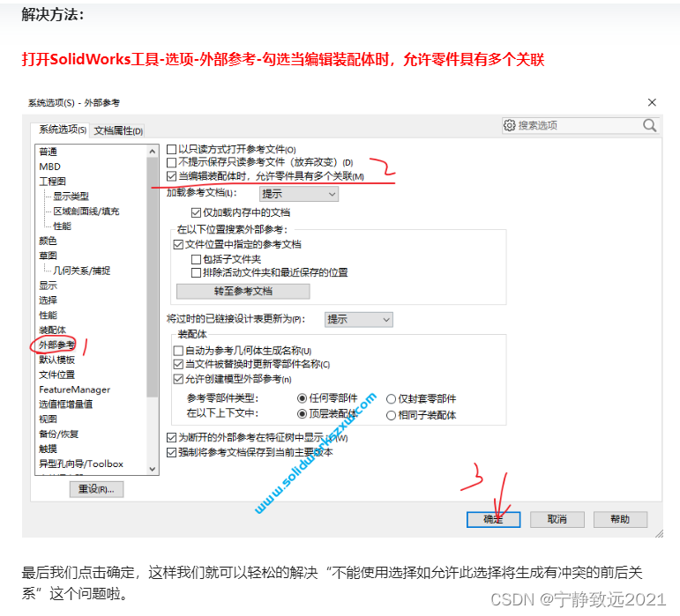Screen dimensions: 680x616
Task: Select 装配体 in category list
Action: point(52,330)
